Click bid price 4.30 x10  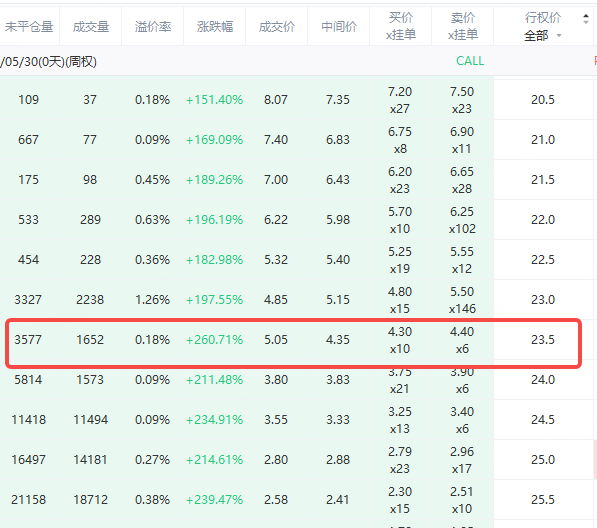pos(400,340)
